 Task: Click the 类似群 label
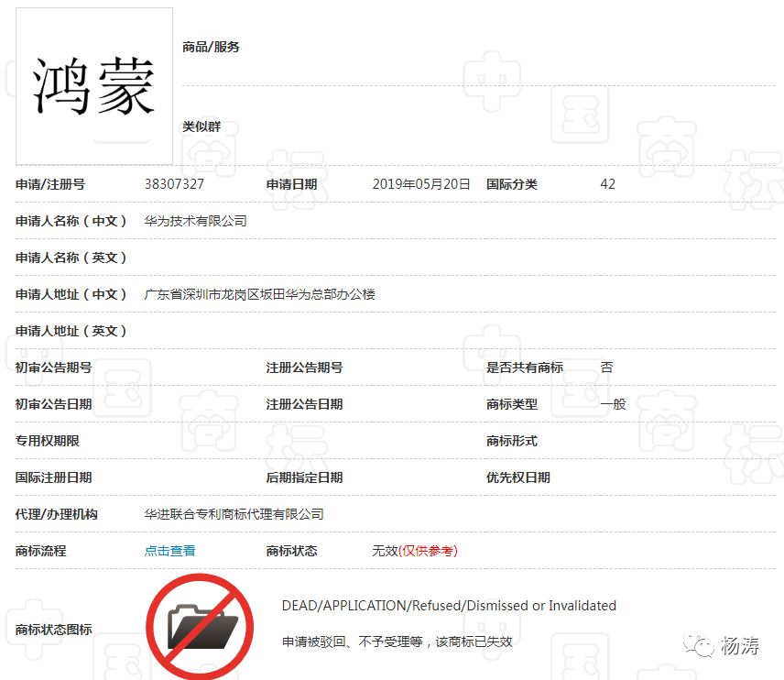pos(201,126)
